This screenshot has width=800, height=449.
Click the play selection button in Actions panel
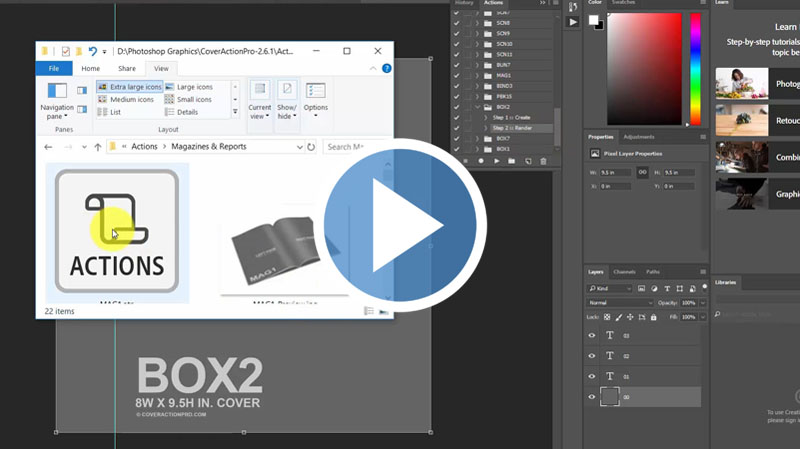point(498,161)
